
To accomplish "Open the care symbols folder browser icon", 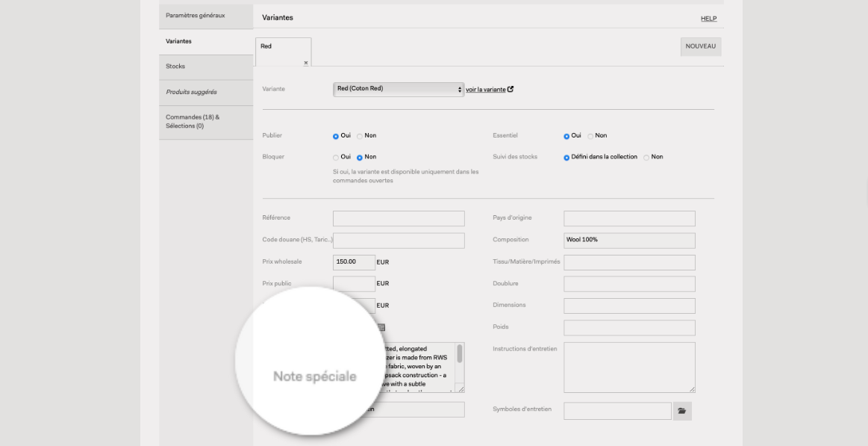I will (682, 411).
